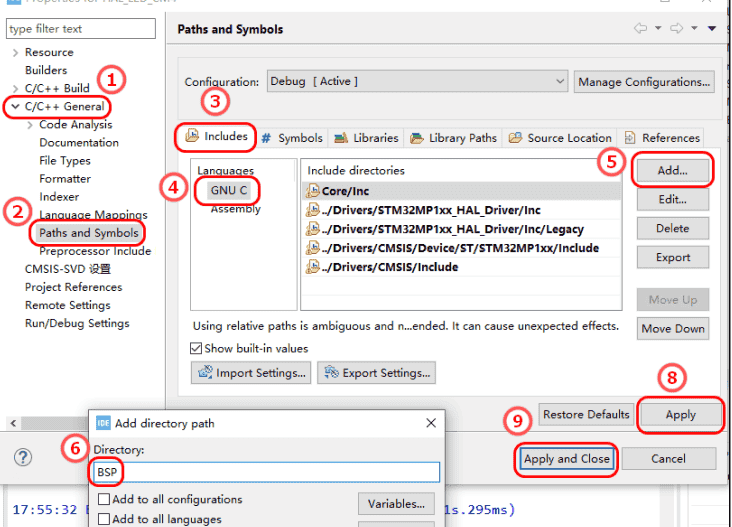Click the back navigation arrow icon

tap(641, 29)
